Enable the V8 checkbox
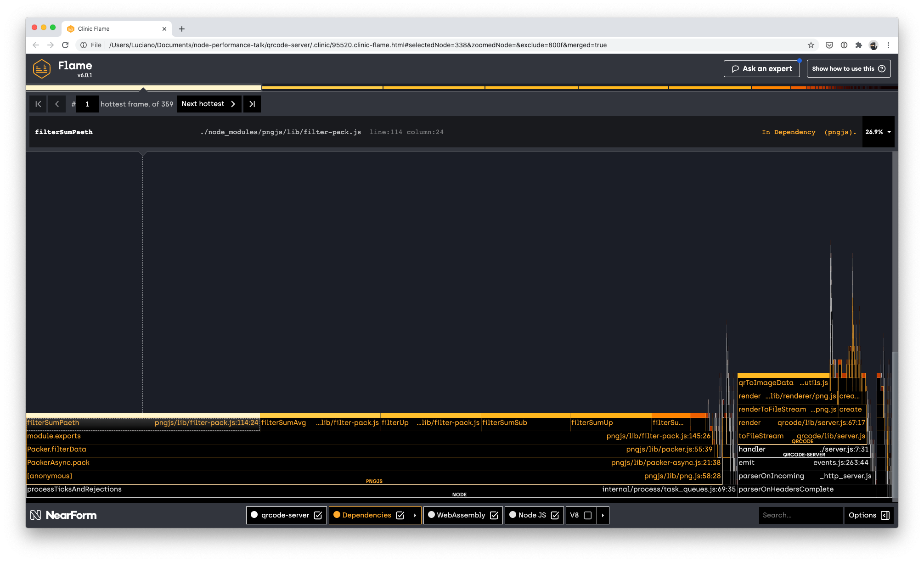 (x=587, y=515)
